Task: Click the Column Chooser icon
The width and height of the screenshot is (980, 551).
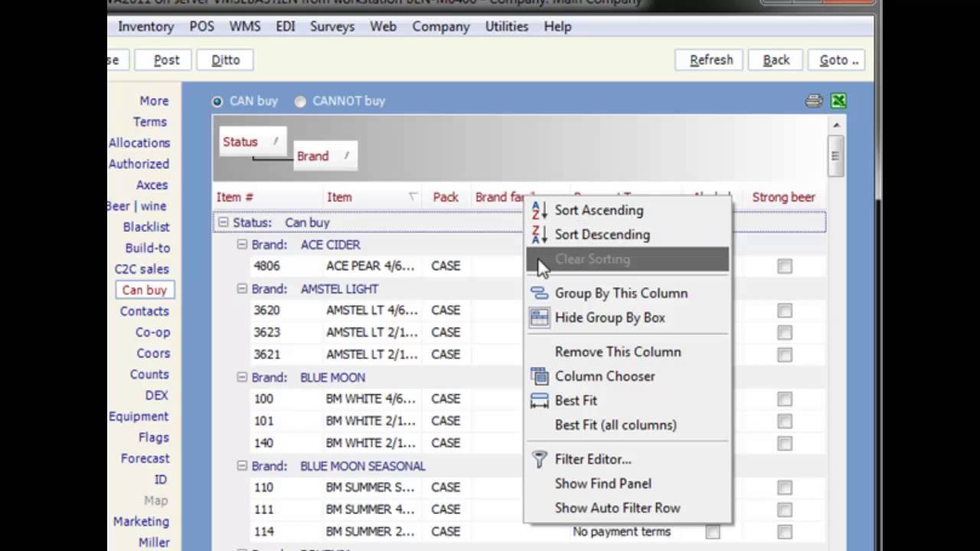Action: (540, 376)
